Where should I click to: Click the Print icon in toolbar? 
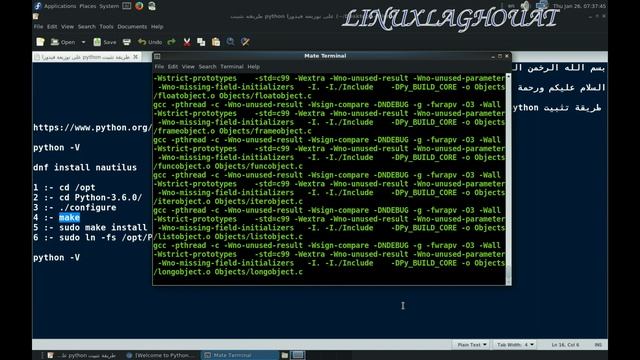127,42
